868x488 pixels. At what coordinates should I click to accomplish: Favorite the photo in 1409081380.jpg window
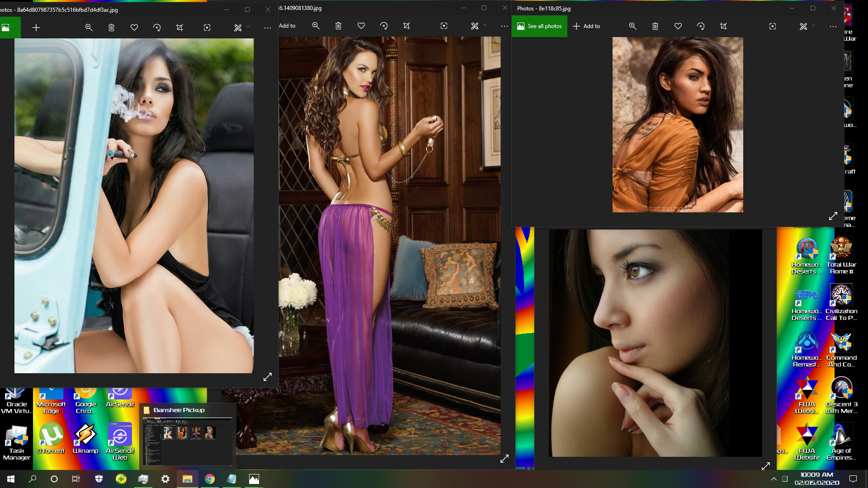(x=361, y=26)
